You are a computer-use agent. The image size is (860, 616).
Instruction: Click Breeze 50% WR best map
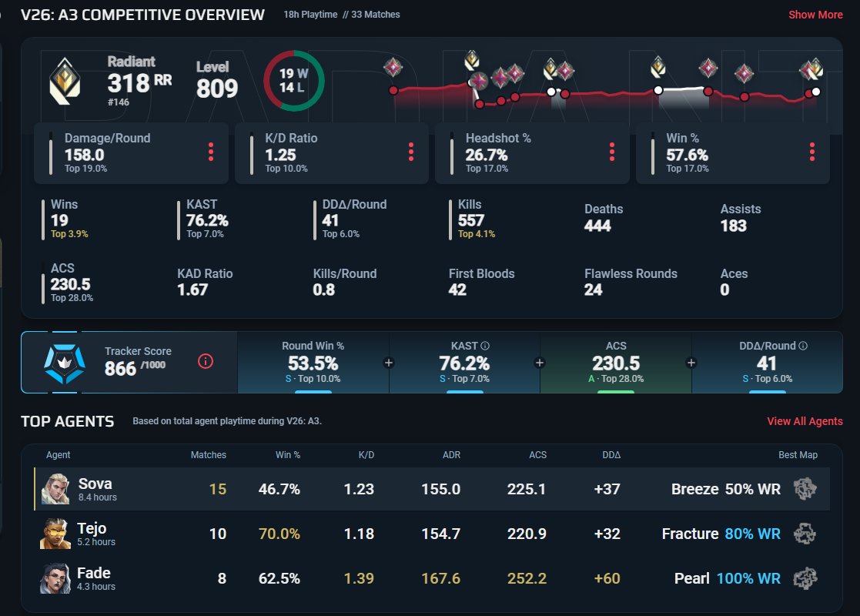[725, 489]
